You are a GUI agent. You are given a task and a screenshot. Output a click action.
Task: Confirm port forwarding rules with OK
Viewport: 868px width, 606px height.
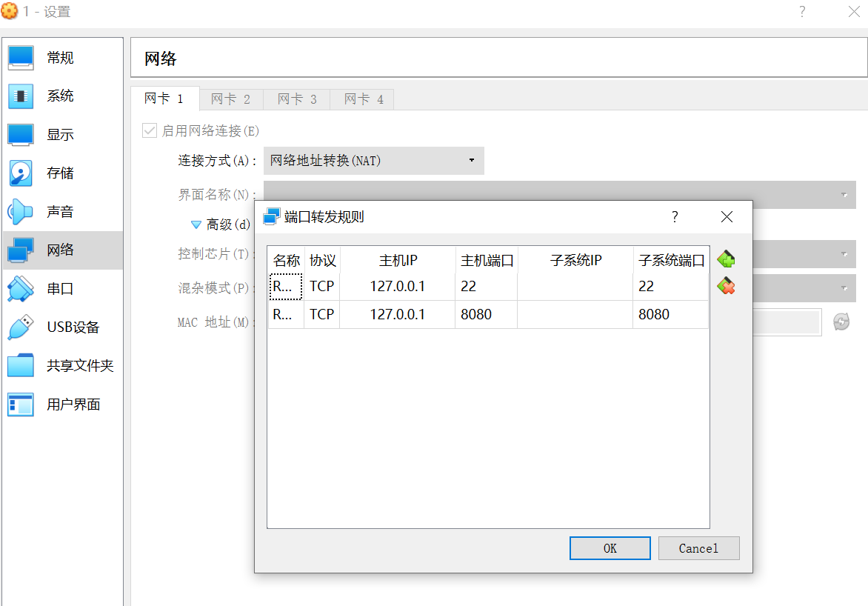point(610,548)
